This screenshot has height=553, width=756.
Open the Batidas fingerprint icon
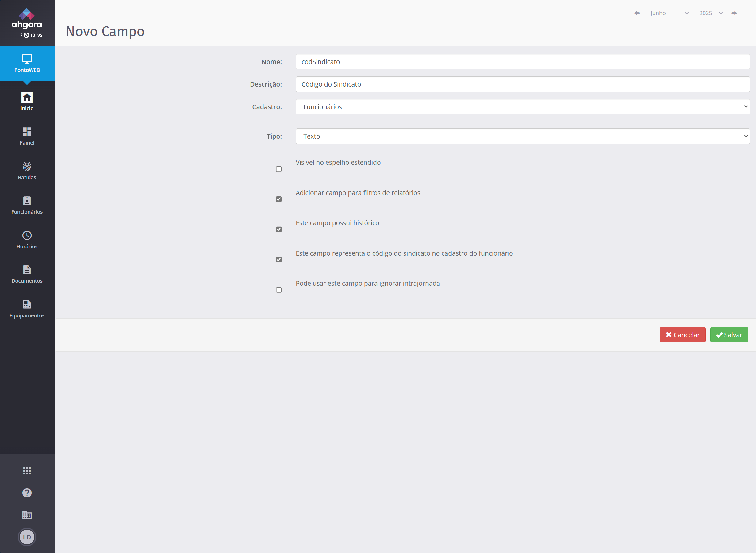click(x=27, y=167)
